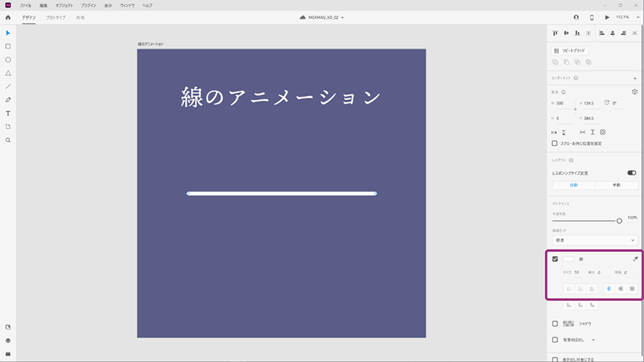This screenshot has height=362, width=644.
Task: Select butt cap stroke end style
Action: coord(609,289)
